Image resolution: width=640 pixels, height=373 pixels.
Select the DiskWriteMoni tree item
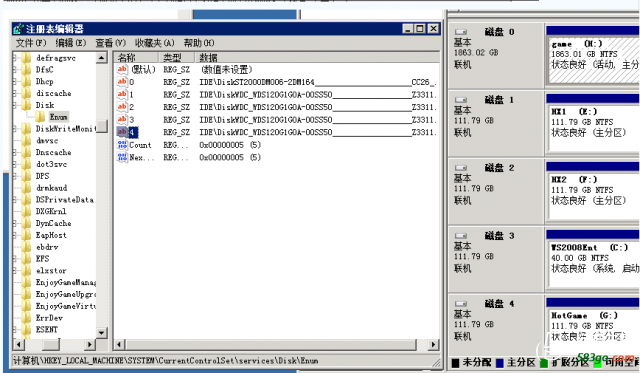65,129
